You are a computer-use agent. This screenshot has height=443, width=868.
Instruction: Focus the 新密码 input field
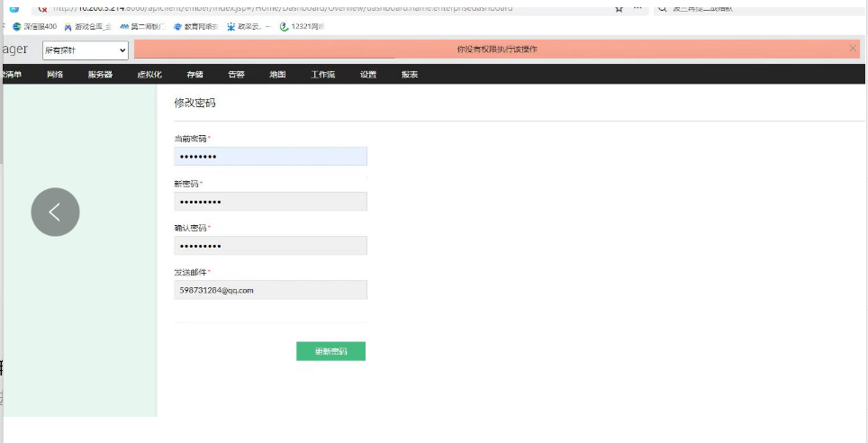[x=270, y=201]
